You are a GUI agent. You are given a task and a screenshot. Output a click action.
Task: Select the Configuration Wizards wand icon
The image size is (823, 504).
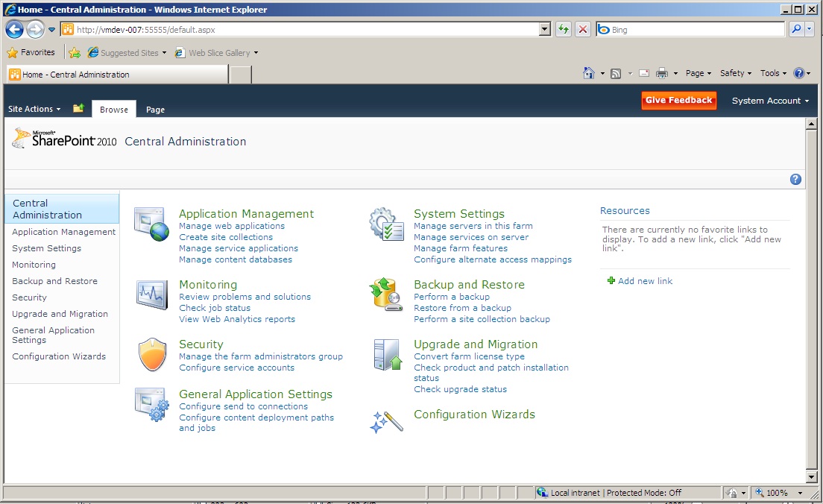tap(386, 420)
